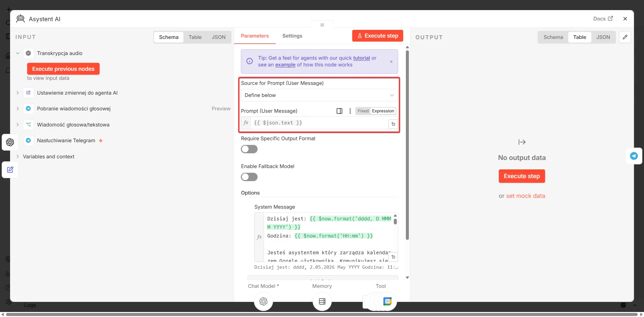The width and height of the screenshot is (644, 317).
Task: Expand Ustawienie zmiennej do agenta AI
Action: pos(18,93)
